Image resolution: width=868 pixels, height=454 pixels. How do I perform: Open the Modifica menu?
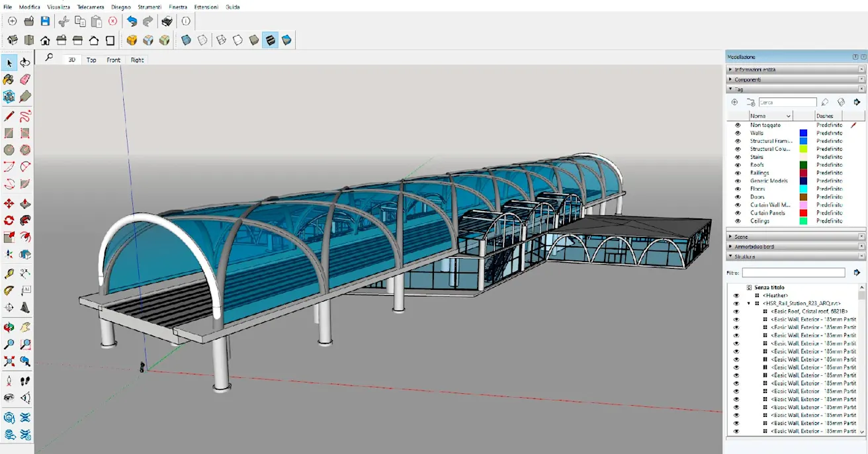coord(30,7)
